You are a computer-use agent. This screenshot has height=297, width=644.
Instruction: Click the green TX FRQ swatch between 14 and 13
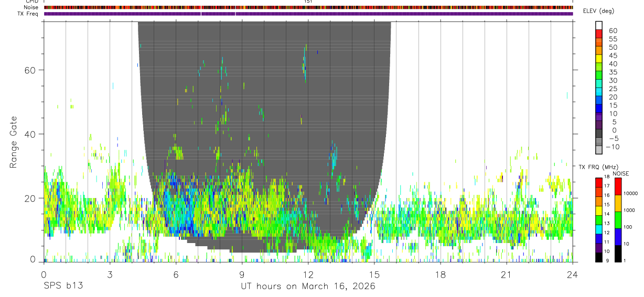(599, 219)
